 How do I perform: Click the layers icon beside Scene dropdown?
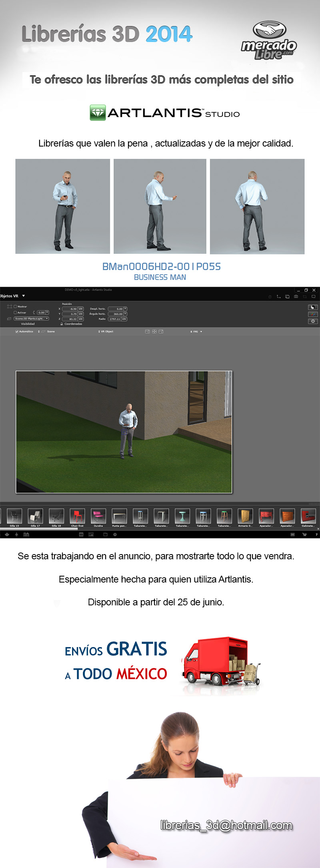tap(9, 319)
